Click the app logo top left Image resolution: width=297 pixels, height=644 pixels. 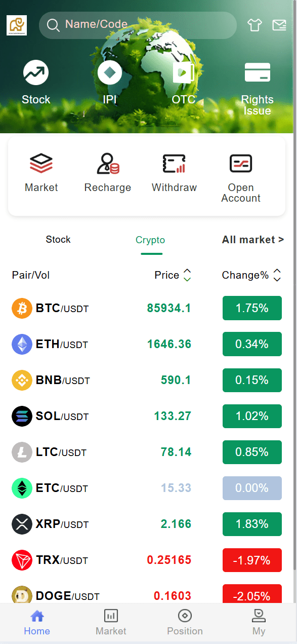coord(17,25)
